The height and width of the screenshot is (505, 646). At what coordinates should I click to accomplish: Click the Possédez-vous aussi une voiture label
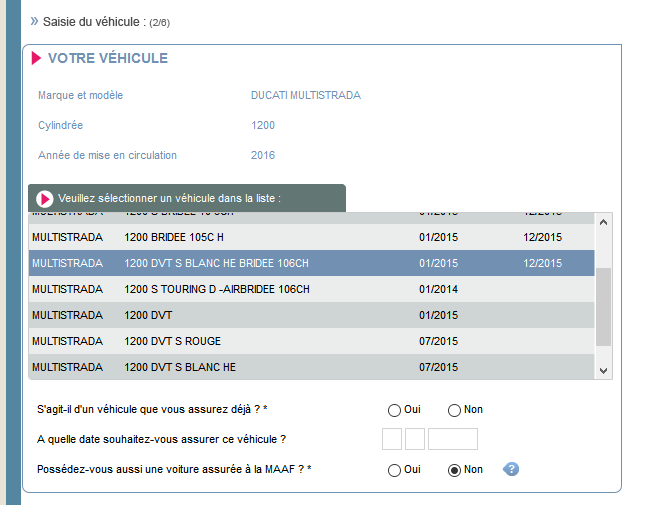pos(174,469)
